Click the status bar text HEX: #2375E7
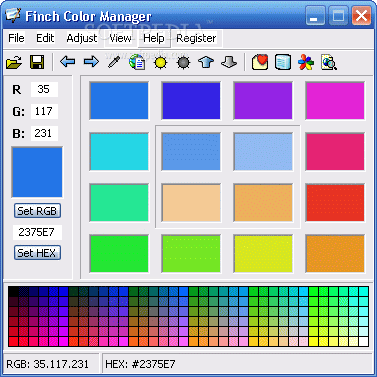 (x=140, y=364)
